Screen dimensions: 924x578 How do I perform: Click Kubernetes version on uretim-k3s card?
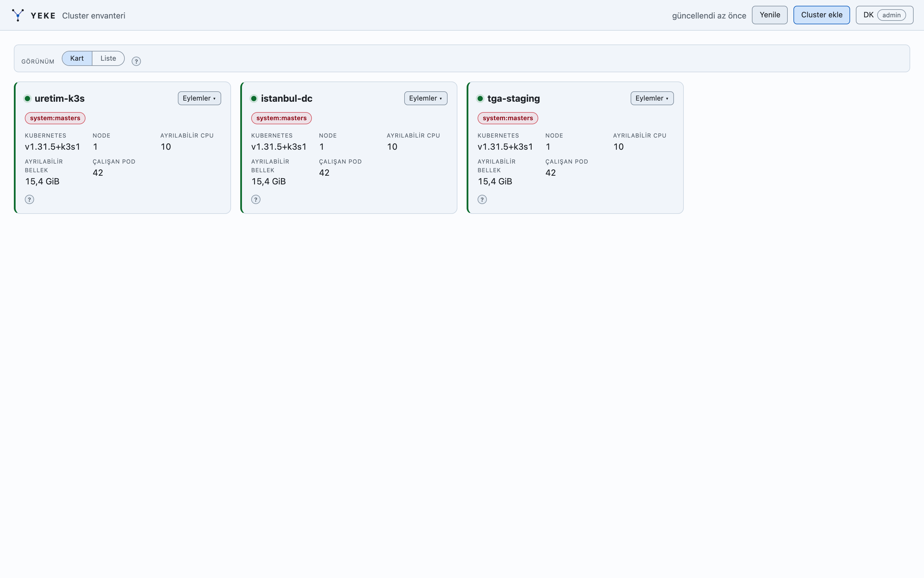[x=53, y=147]
